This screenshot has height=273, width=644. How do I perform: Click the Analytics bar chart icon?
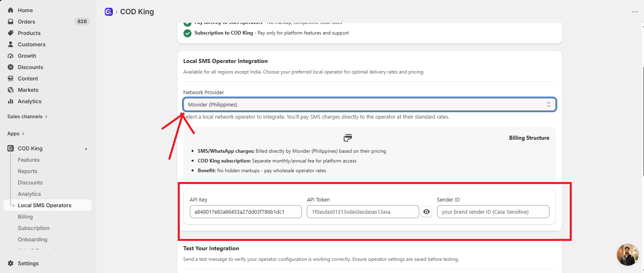click(11, 101)
